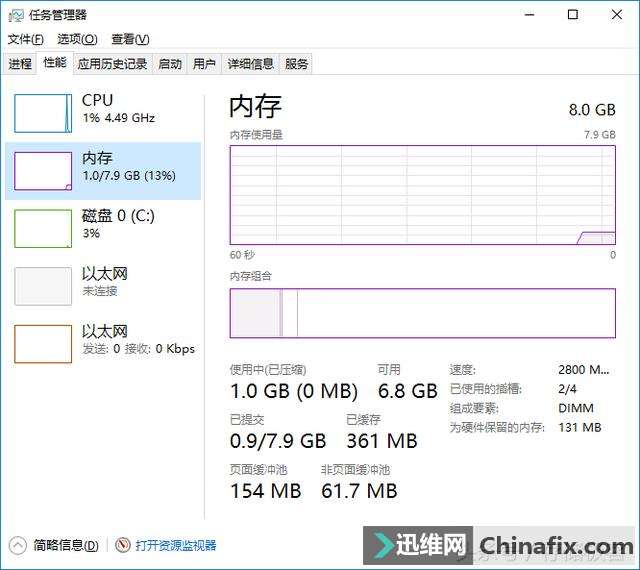Image resolution: width=640 pixels, height=570 pixels.
Task: Open the 磁盘 0 (C:) disk view
Action: tap(103, 229)
